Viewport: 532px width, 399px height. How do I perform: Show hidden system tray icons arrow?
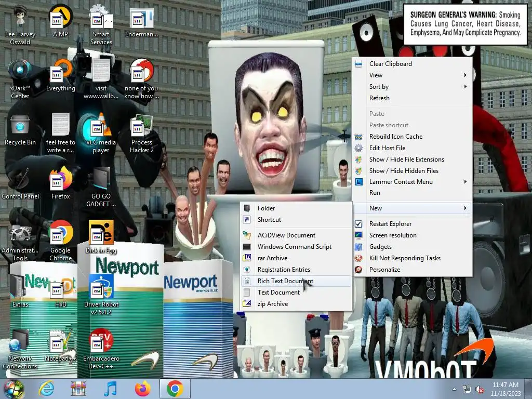[454, 389]
